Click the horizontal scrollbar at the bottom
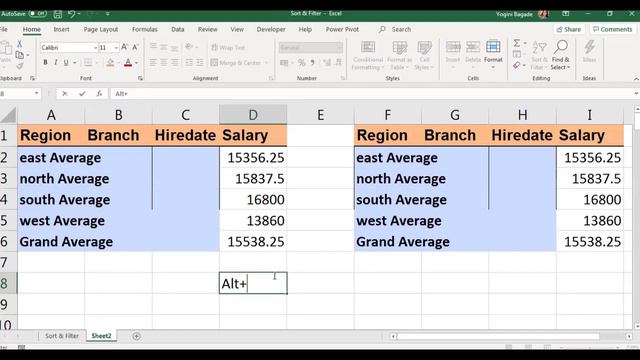This screenshot has width=640, height=360. tap(498, 336)
